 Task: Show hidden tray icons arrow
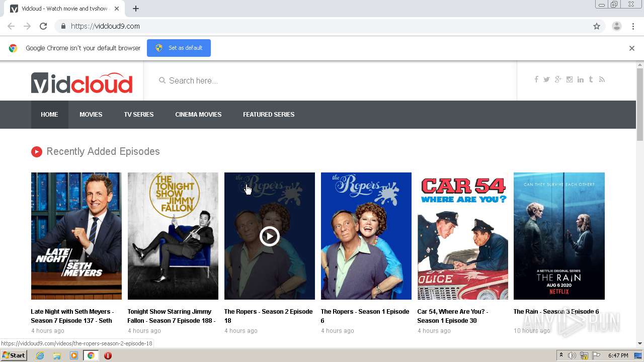point(561,355)
